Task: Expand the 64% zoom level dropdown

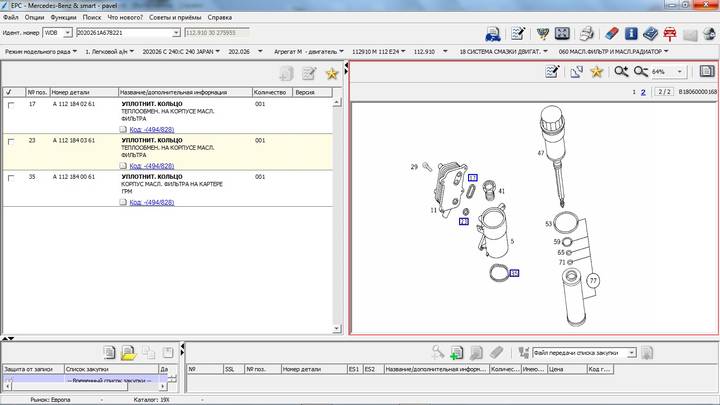Action: coord(681,72)
